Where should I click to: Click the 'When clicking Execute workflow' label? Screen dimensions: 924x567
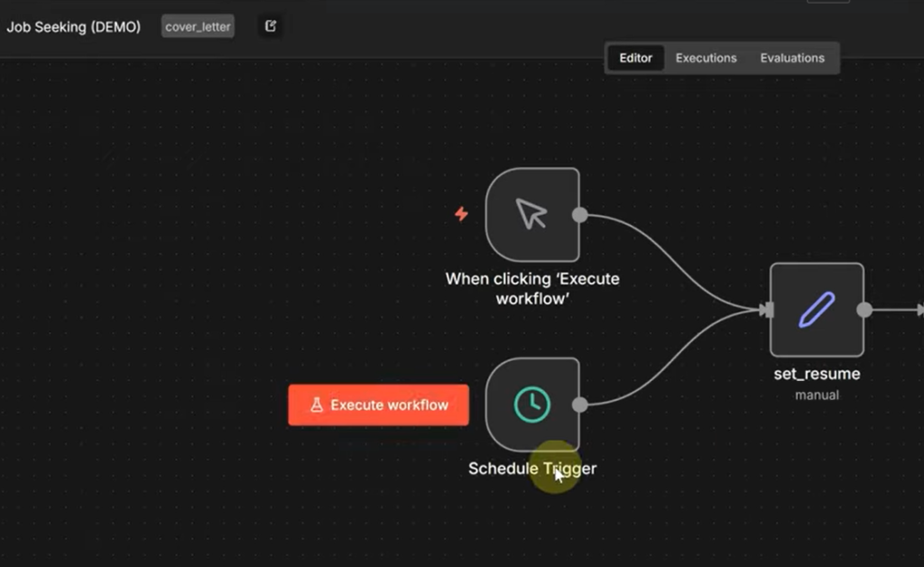pyautogui.click(x=532, y=288)
